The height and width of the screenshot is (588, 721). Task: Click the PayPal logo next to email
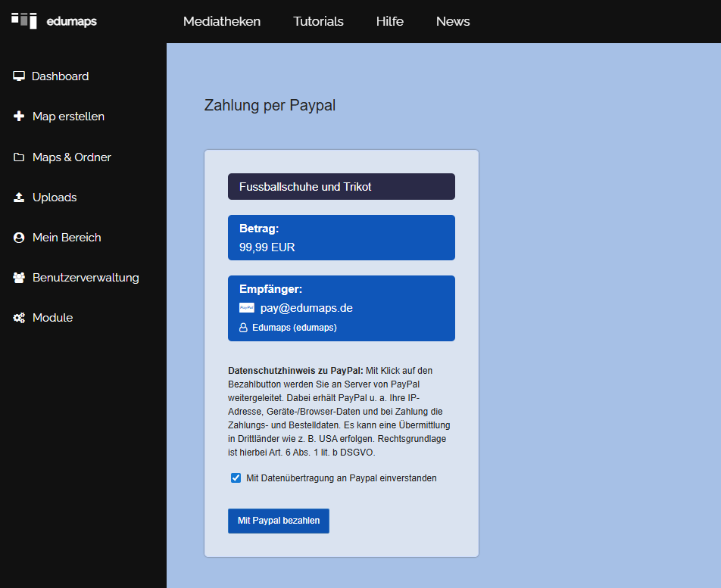[247, 308]
